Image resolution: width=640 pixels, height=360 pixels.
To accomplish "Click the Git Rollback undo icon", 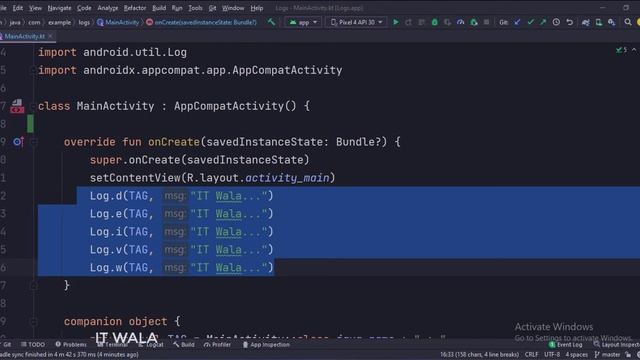I will 569,22.
